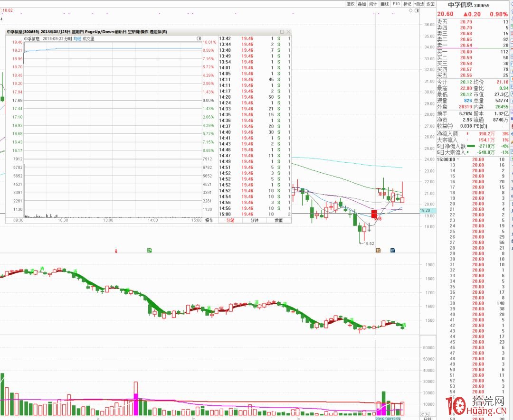
Task: Click the 买五 20.56 order row
Action: point(473,75)
